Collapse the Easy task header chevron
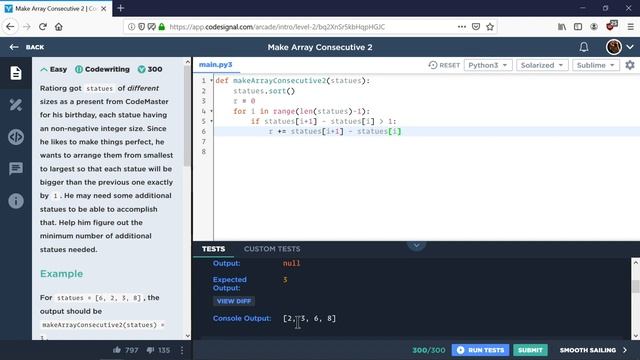 tap(44, 69)
